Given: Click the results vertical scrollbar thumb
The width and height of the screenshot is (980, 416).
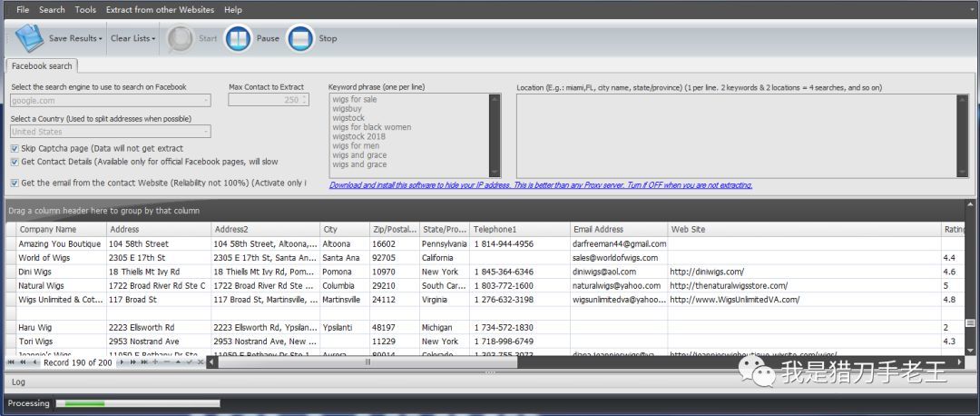Looking at the screenshot, I should coord(970,322).
